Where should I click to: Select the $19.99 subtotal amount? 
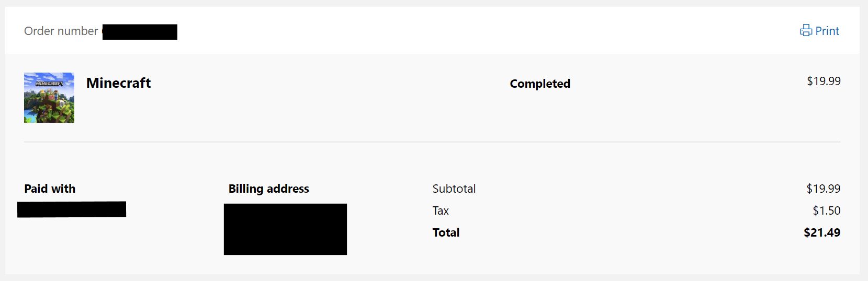(x=824, y=189)
